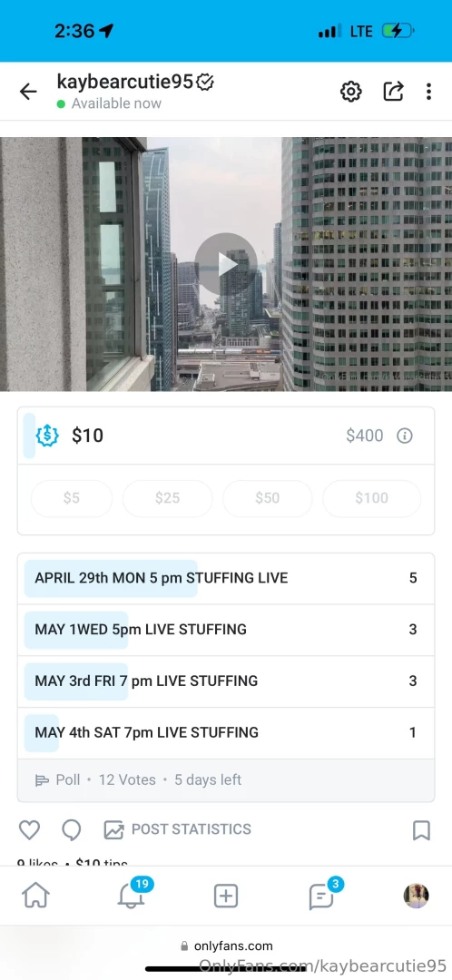The width and height of the screenshot is (452, 980).
Task: Vote for APRIL 29th MON stuffing live
Action: click(x=226, y=578)
